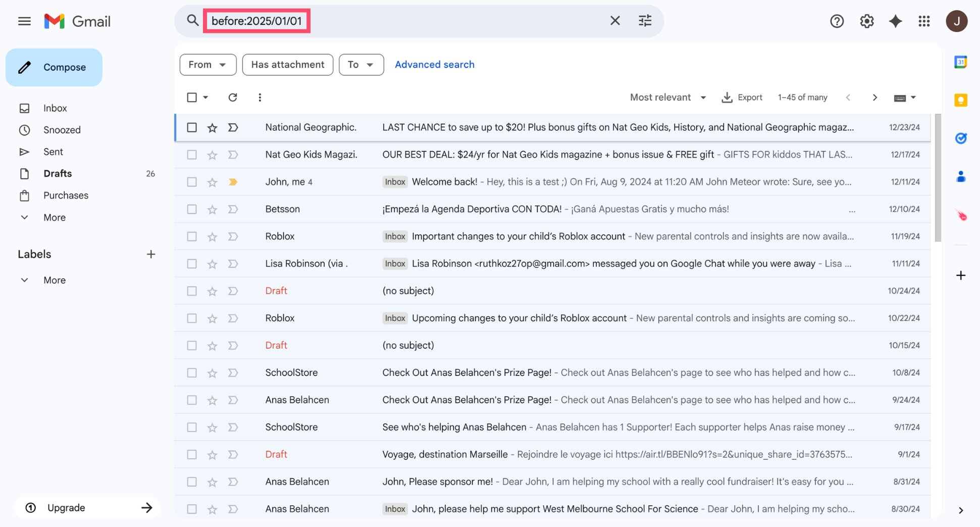Image resolution: width=980 pixels, height=527 pixels.
Task: Open the account avatar J
Action: (x=956, y=21)
